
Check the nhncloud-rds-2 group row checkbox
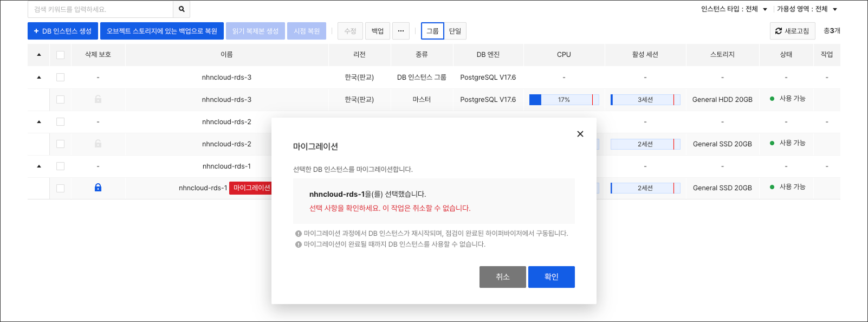pos(60,122)
